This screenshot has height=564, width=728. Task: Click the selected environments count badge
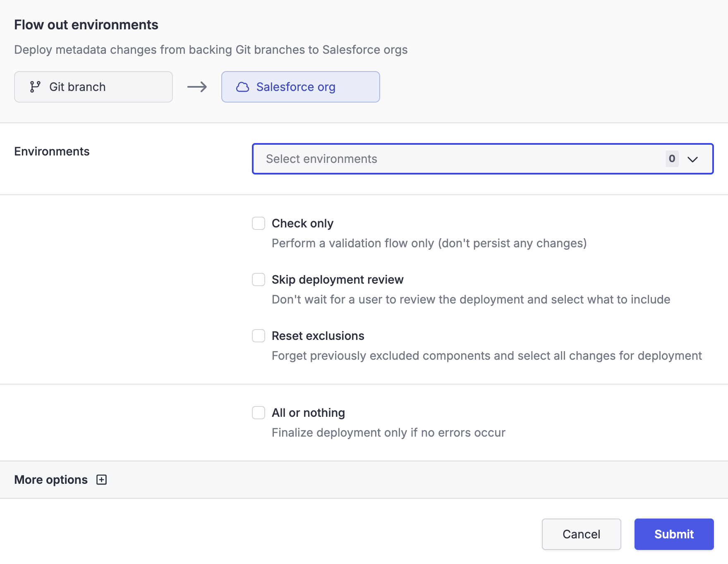point(672,159)
